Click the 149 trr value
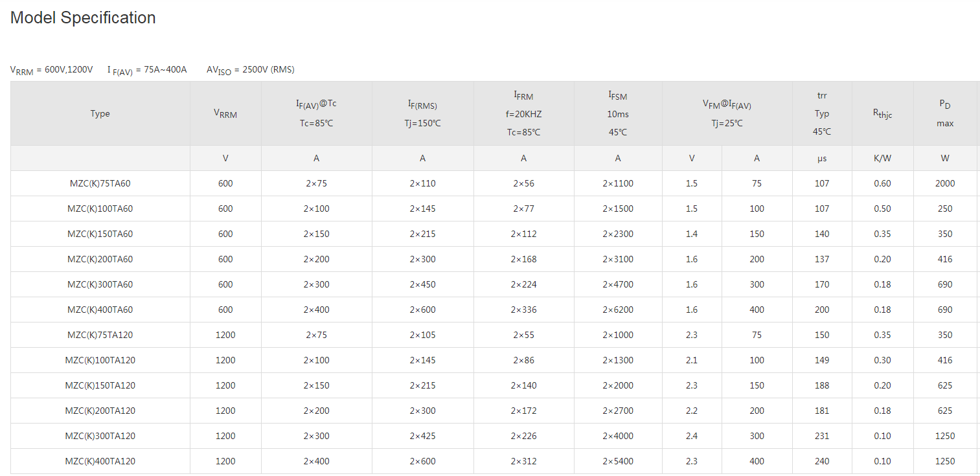The height and width of the screenshot is (476, 980). click(x=822, y=360)
